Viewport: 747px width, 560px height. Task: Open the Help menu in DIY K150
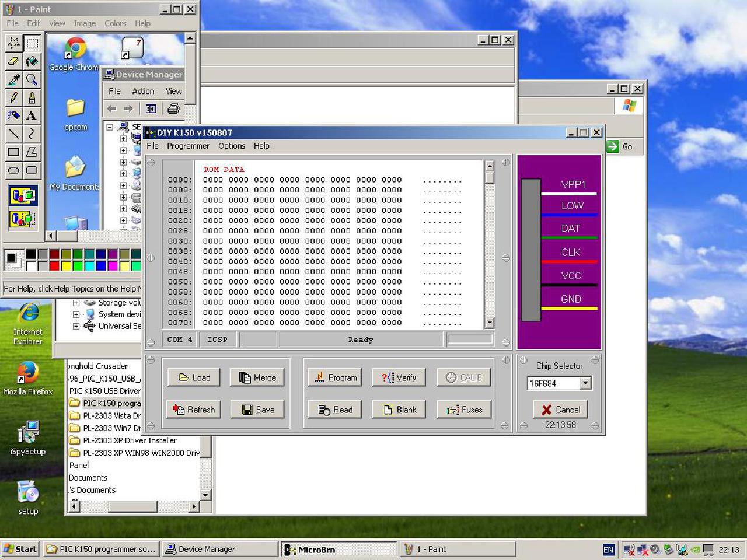(x=261, y=146)
